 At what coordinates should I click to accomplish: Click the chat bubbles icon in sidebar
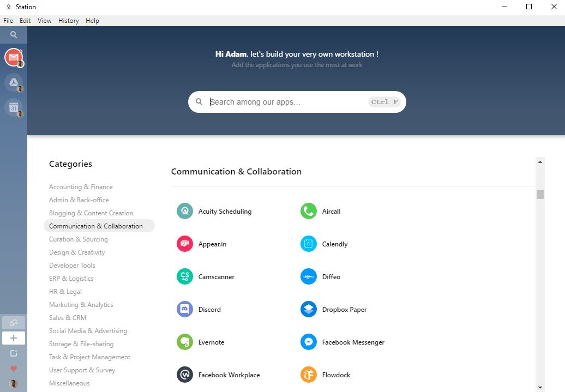[x=14, y=322]
